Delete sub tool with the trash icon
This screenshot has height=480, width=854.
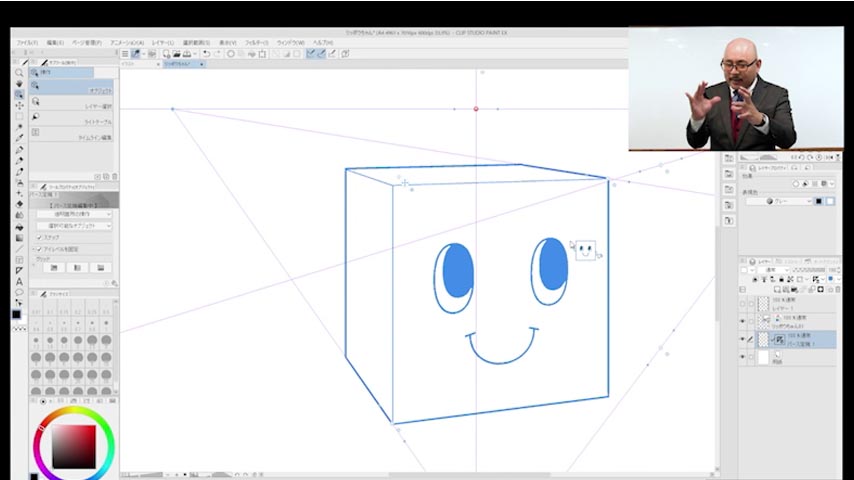click(x=114, y=177)
